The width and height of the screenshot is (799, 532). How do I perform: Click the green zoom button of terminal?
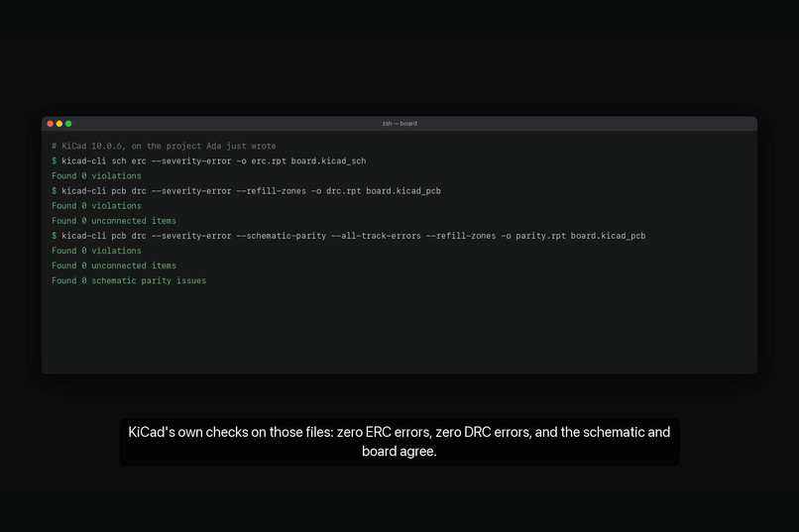tap(68, 124)
